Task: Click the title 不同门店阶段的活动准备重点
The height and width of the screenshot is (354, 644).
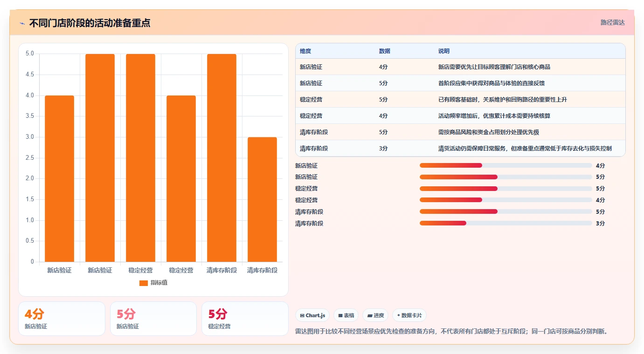Action: [x=90, y=23]
